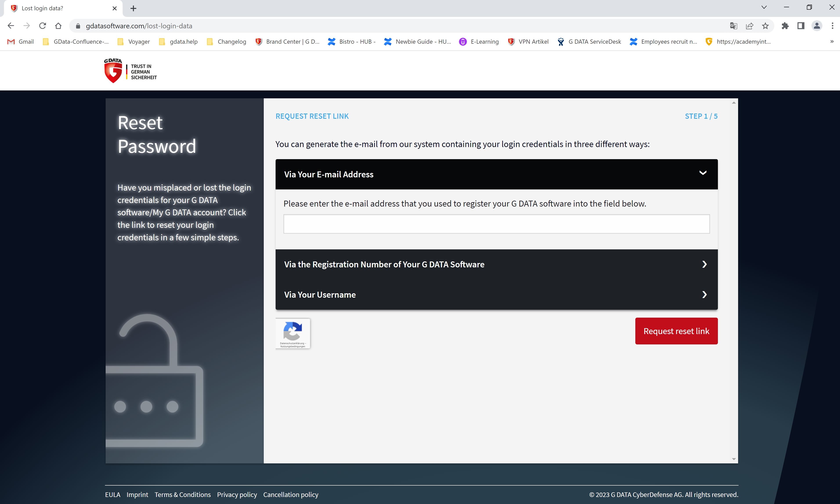Screen dimensions: 840x504
Task: Open Bistro - HUB bookmark
Action: pos(352,41)
